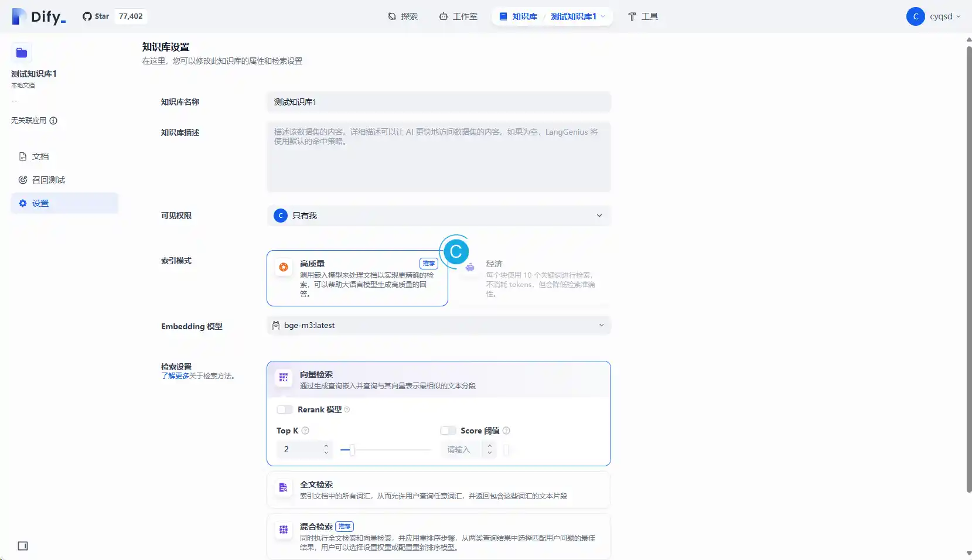Image resolution: width=972 pixels, height=560 pixels.
Task: Switch to the 知识库 tab
Action: click(x=518, y=16)
